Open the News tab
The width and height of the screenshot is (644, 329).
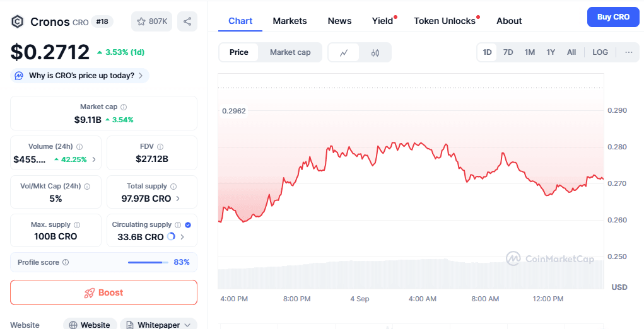pyautogui.click(x=339, y=21)
